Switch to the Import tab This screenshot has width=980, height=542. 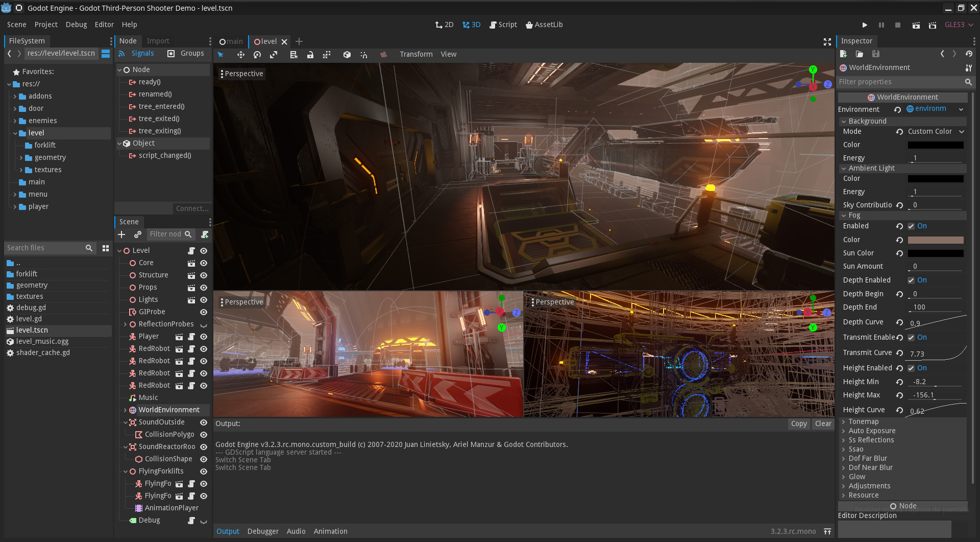[x=158, y=41]
